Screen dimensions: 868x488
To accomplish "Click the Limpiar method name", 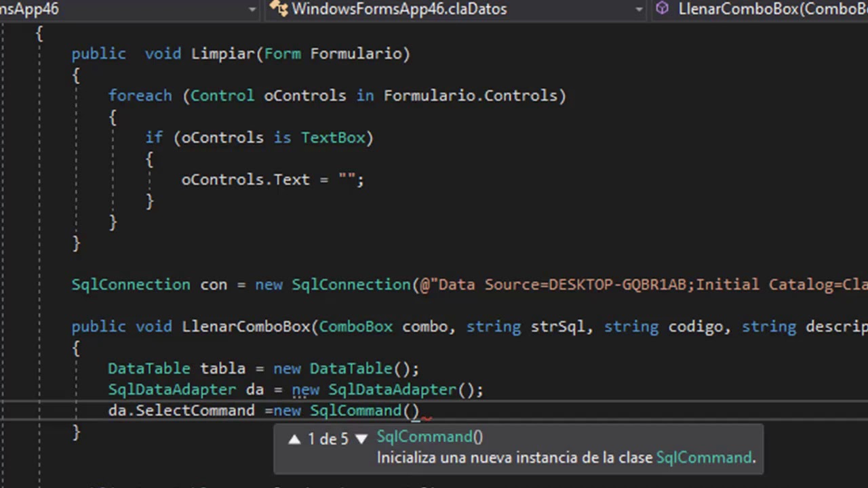I will 222,54.
